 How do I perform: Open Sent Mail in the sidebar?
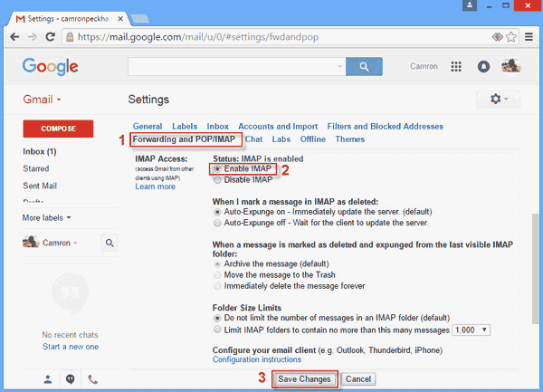[40, 186]
